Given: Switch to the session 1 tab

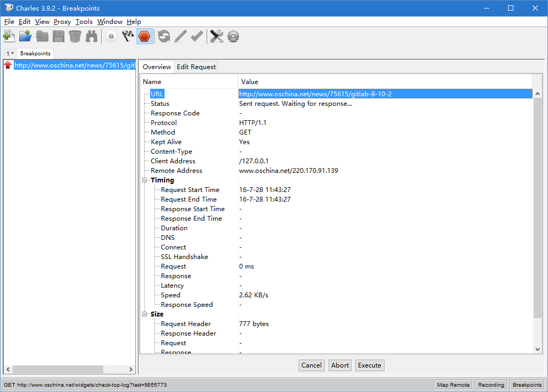Looking at the screenshot, I should tap(10, 53).
